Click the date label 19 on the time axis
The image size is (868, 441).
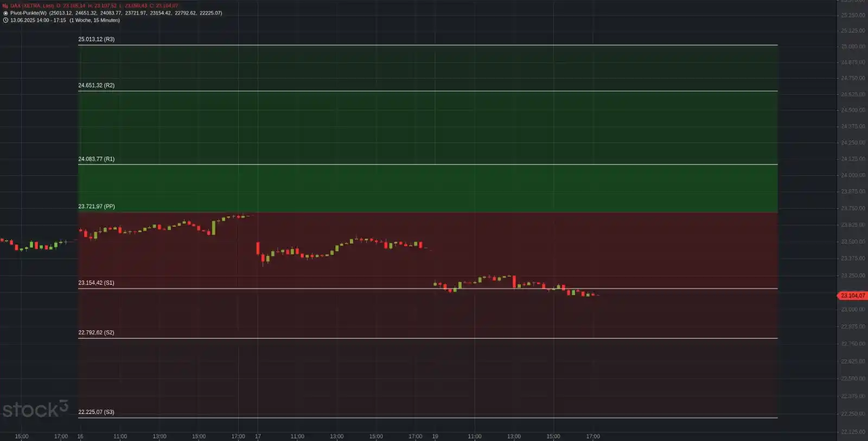coord(435,436)
